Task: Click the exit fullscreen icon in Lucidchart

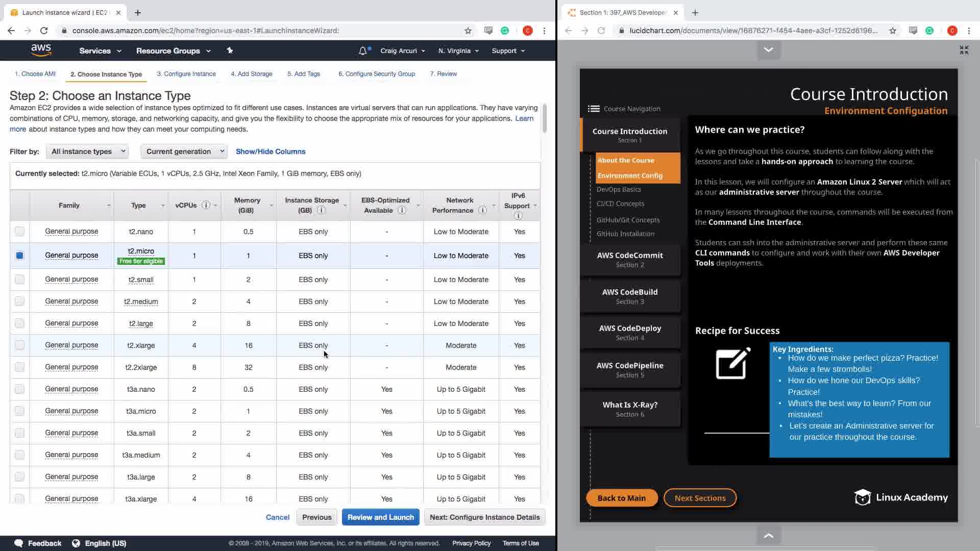Action: [964, 49]
